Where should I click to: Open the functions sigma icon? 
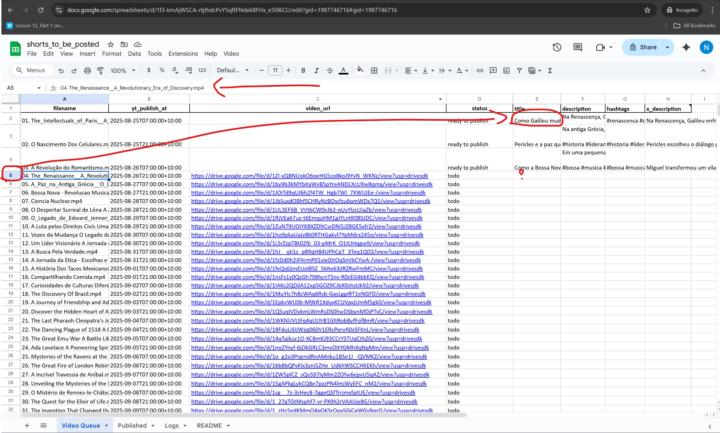click(x=550, y=71)
